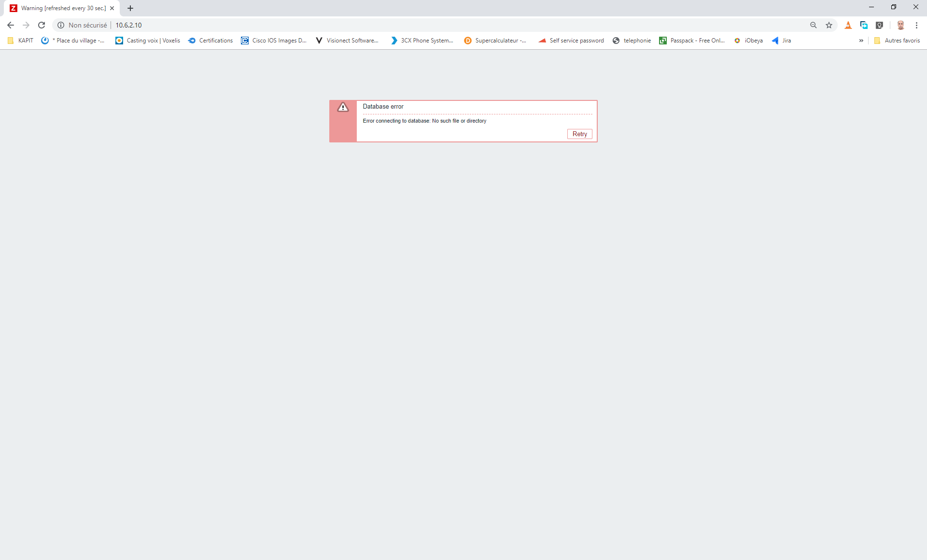This screenshot has width=927, height=560.
Task: Bookmark this page with star icon
Action: [829, 25]
